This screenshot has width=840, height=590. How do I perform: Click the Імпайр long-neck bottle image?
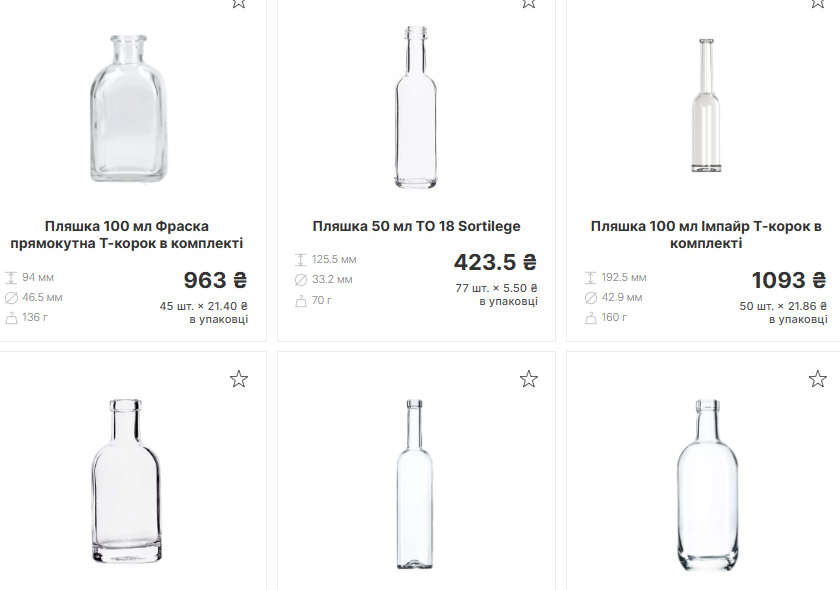[x=706, y=105]
